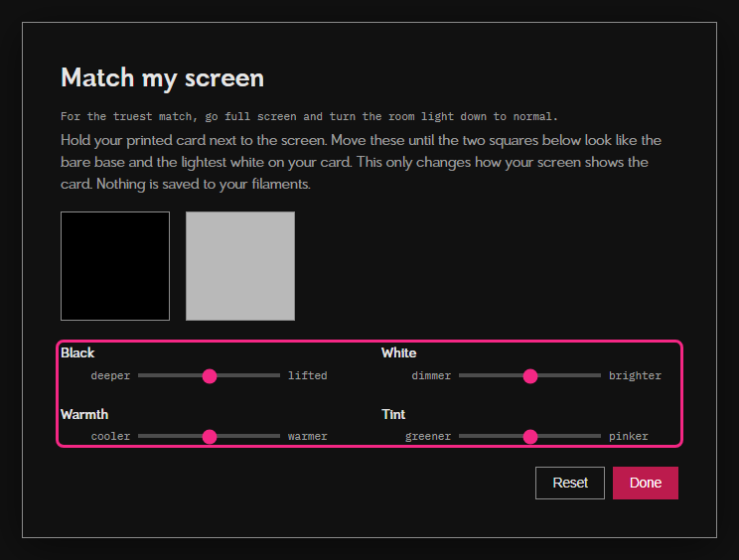Click the 'Tint' slider title

point(393,414)
